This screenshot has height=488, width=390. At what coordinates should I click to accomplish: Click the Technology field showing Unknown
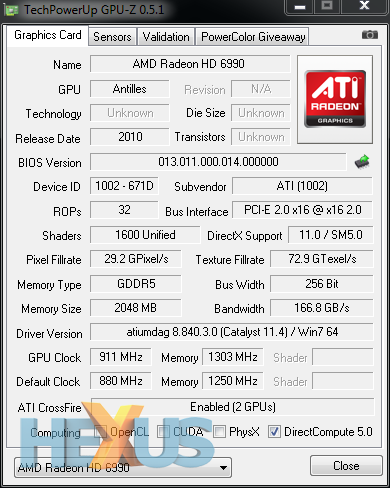click(x=130, y=113)
